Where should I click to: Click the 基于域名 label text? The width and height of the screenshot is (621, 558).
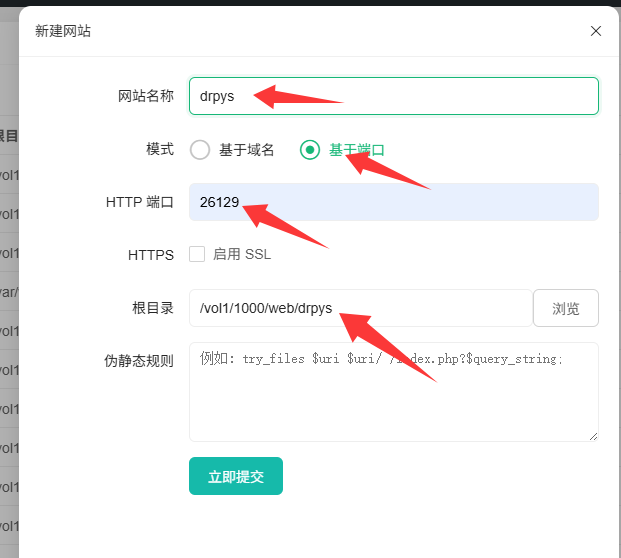[247, 150]
